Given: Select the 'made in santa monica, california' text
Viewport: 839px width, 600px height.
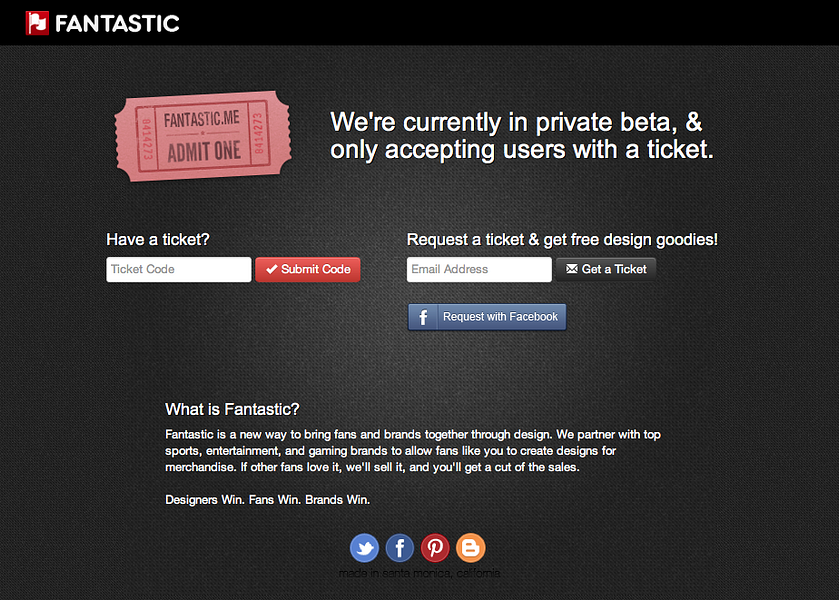Looking at the screenshot, I should coord(419,573).
